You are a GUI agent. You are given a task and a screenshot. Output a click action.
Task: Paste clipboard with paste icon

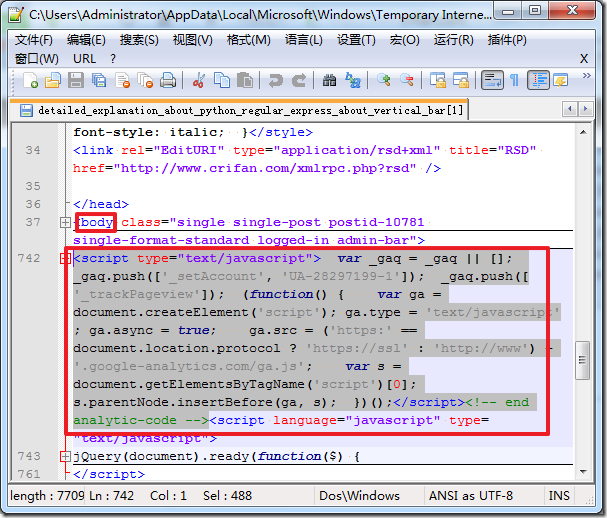(x=245, y=81)
